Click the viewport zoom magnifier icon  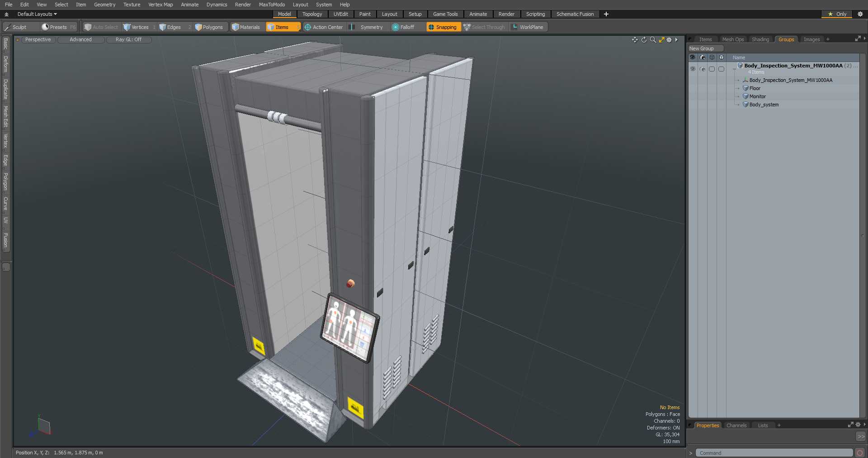[x=653, y=40]
